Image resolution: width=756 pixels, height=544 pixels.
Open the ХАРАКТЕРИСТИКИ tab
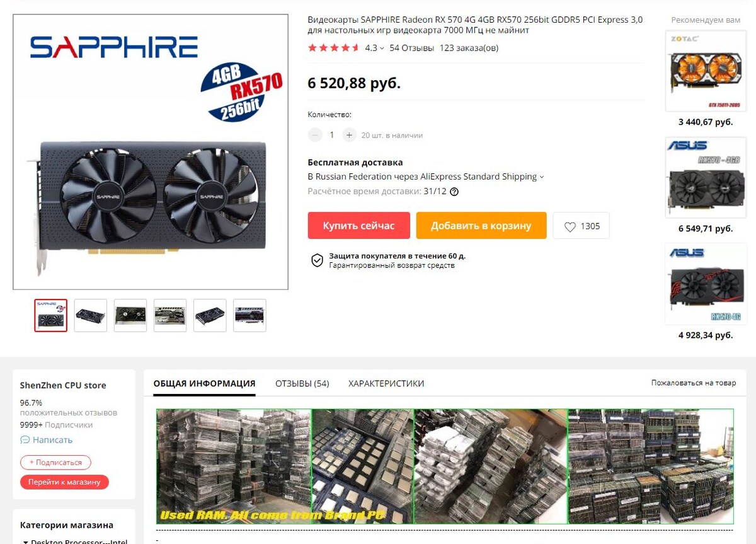[386, 383]
